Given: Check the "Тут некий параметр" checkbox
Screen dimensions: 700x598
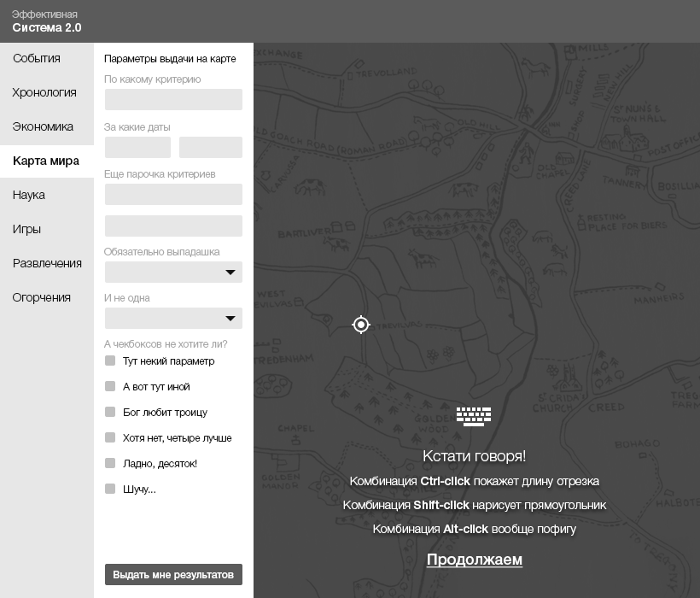Looking at the screenshot, I should pyautogui.click(x=109, y=361).
